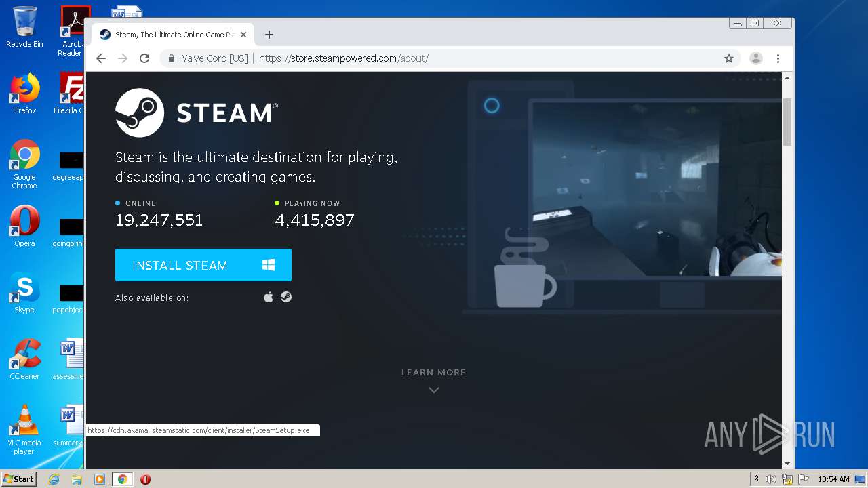Click the Action Center flag icon
Image resolution: width=868 pixels, height=488 pixels.
click(x=803, y=479)
